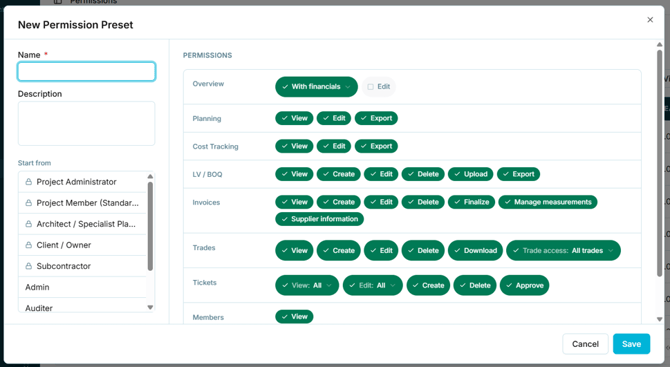
Task: Toggle LV / BOQ Export permission
Action: pyautogui.click(x=518, y=174)
